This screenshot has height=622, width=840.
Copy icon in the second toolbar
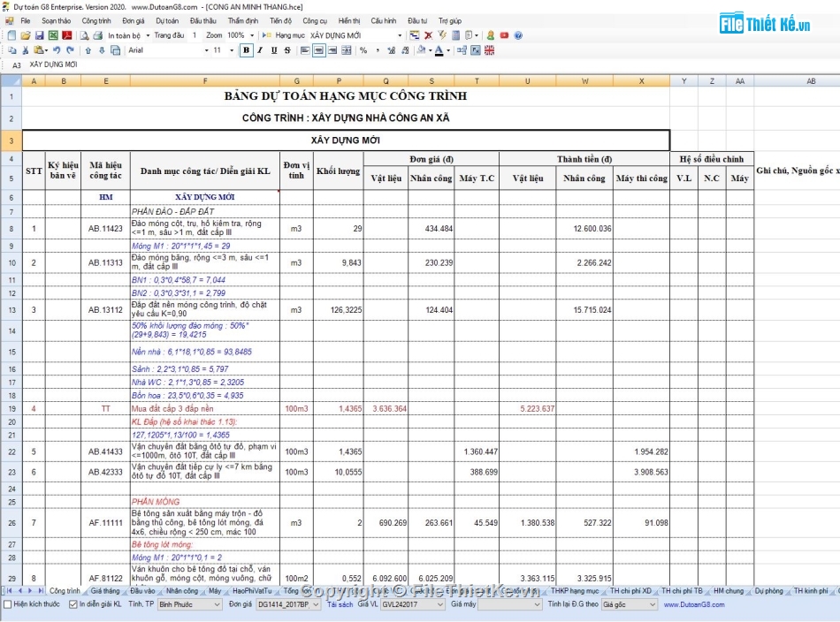click(x=12, y=50)
